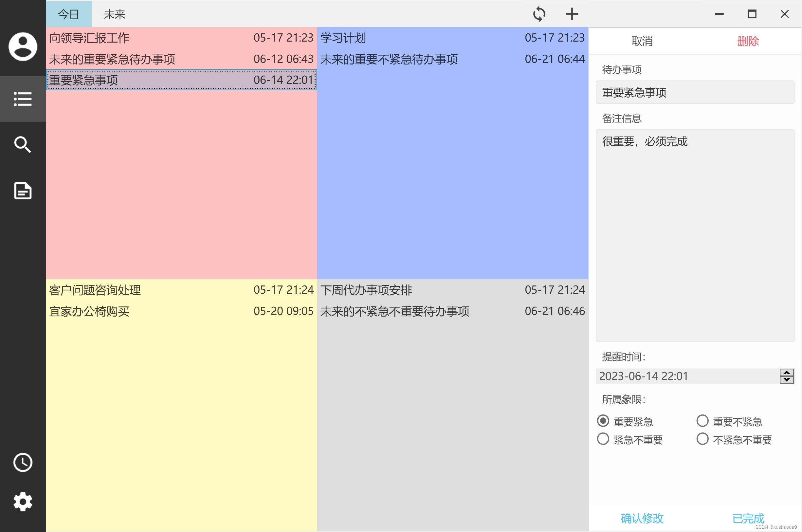The image size is (802, 532).
Task: Select the to-do list sidebar icon
Action: coord(23,99)
